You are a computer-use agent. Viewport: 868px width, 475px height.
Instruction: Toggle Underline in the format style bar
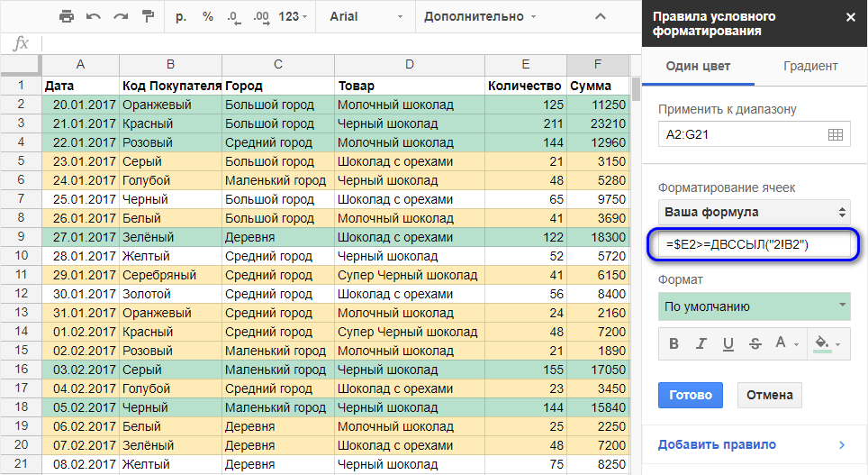[728, 343]
